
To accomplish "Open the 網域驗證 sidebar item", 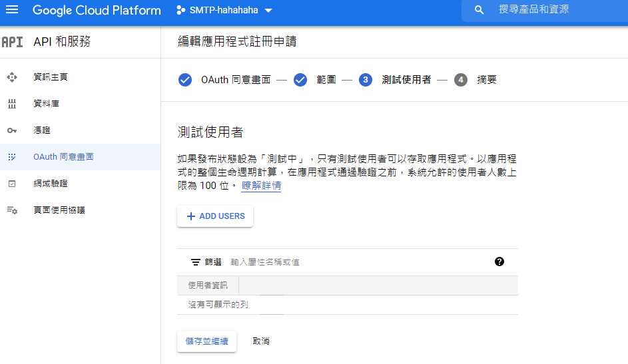I will (x=80, y=184).
